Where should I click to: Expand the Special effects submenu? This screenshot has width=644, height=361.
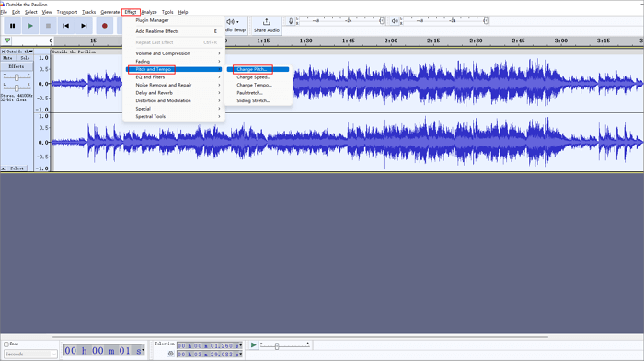tap(174, 109)
